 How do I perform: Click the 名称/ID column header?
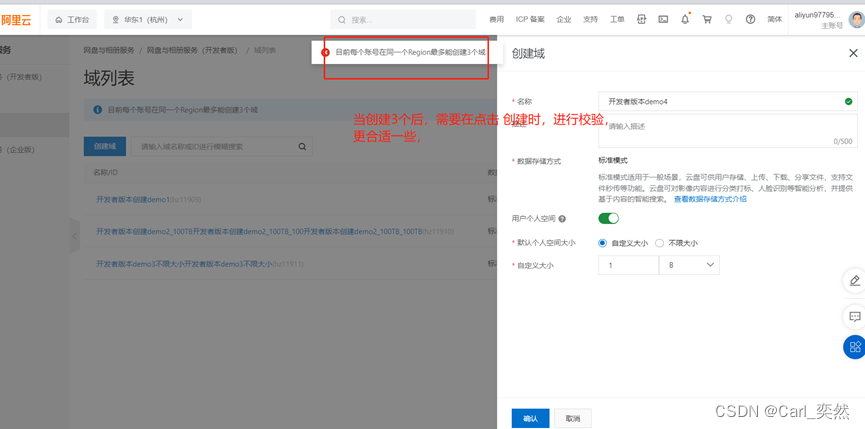coord(105,173)
